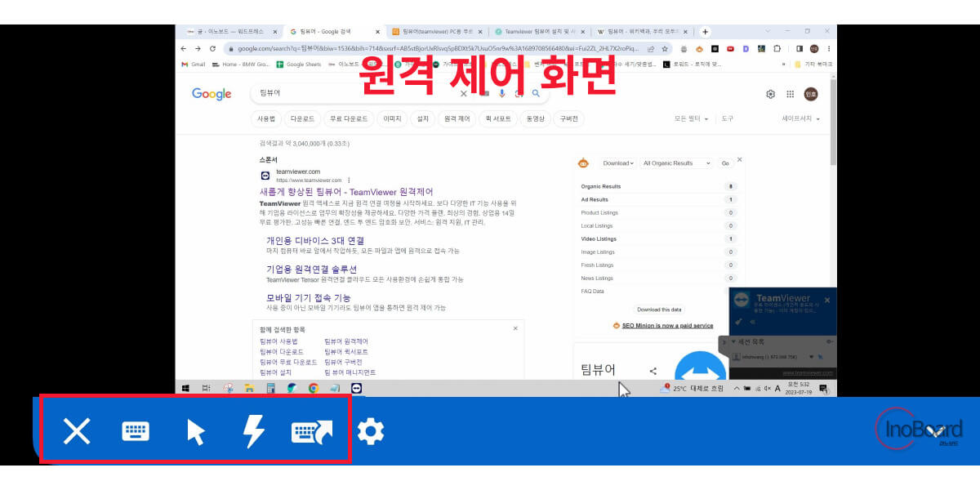The width and height of the screenshot is (980, 490).
Task: Open 기업용 원격연결 솔루션 link
Action: pos(312,269)
